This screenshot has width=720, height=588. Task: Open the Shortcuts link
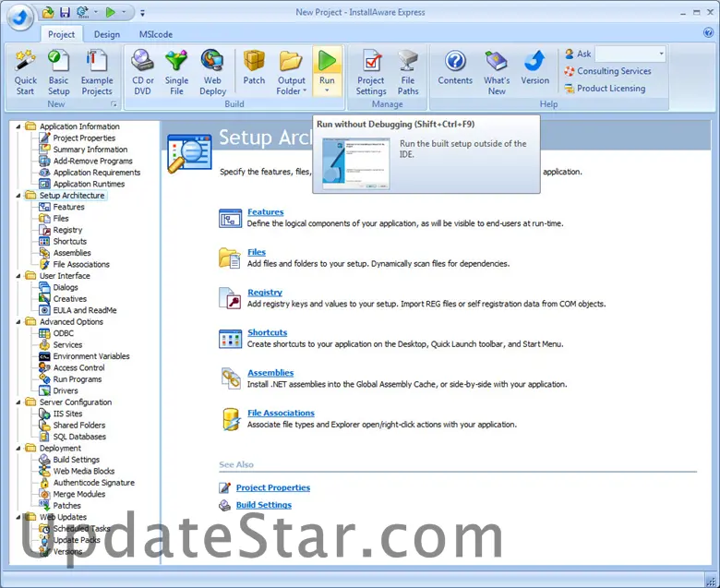pos(268,332)
